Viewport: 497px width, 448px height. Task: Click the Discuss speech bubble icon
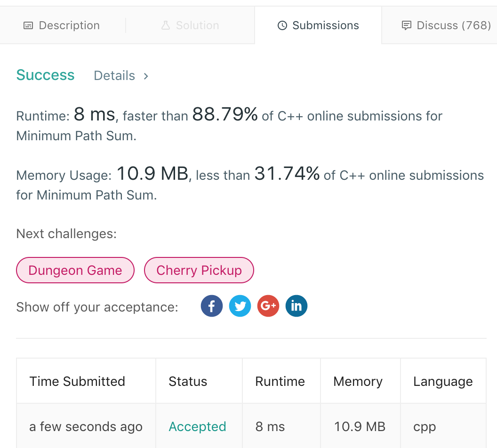tap(406, 25)
